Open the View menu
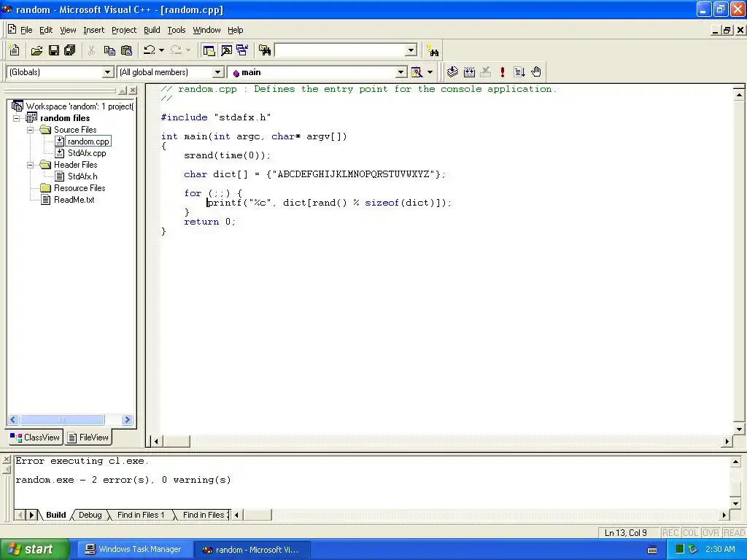Image resolution: width=747 pixels, height=560 pixels. point(68,30)
